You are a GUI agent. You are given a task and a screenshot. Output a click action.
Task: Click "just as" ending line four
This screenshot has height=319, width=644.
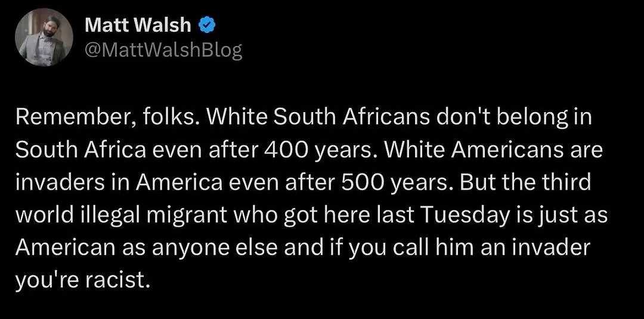[x=574, y=214]
